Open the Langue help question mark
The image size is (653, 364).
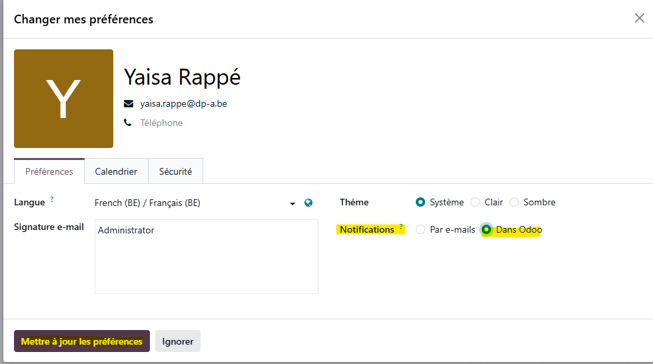click(x=52, y=199)
